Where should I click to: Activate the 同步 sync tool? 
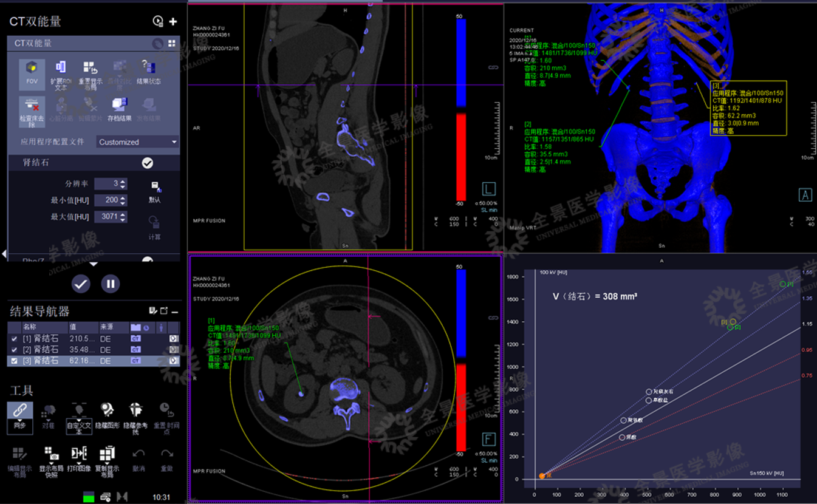19,414
